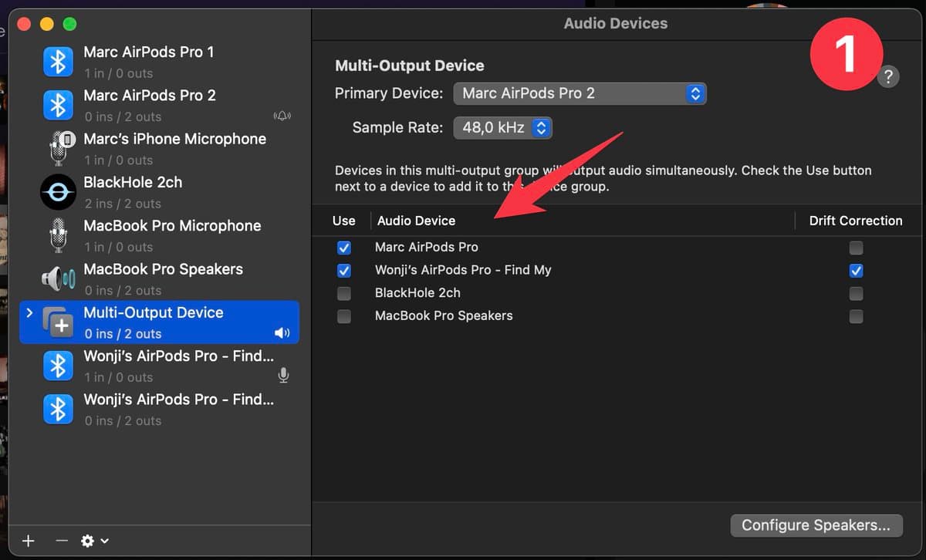
Task: Uncheck Use for Marc AirPods Pro
Action: tap(344, 248)
